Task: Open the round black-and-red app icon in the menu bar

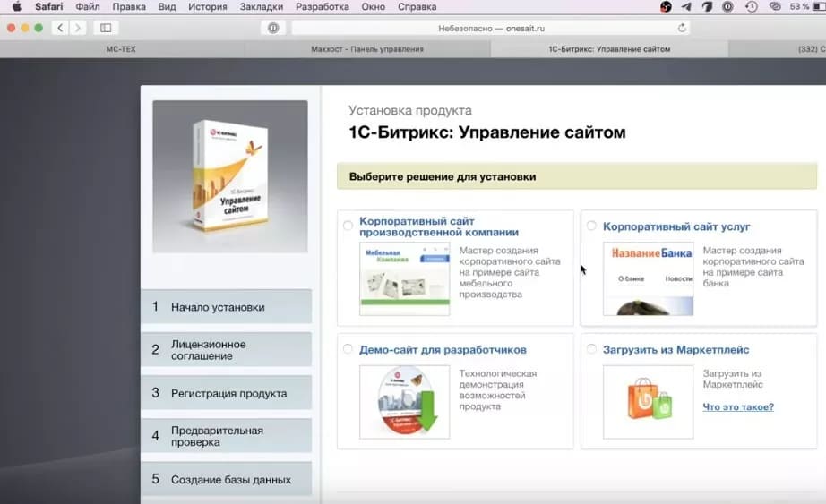Action: click(666, 7)
